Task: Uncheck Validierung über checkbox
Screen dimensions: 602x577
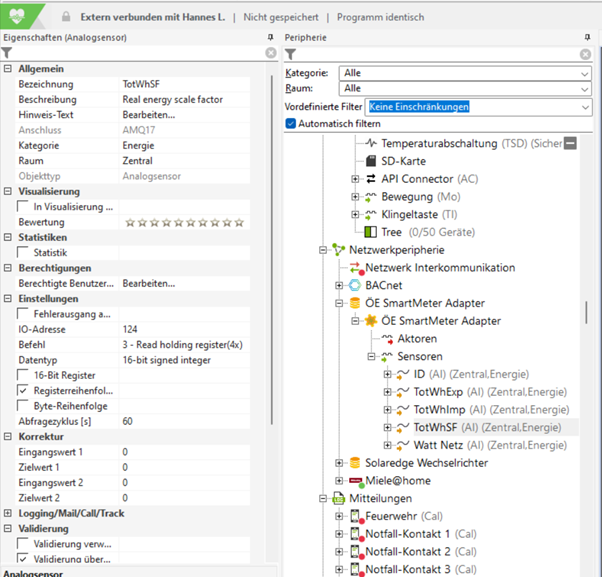Action: (23, 559)
